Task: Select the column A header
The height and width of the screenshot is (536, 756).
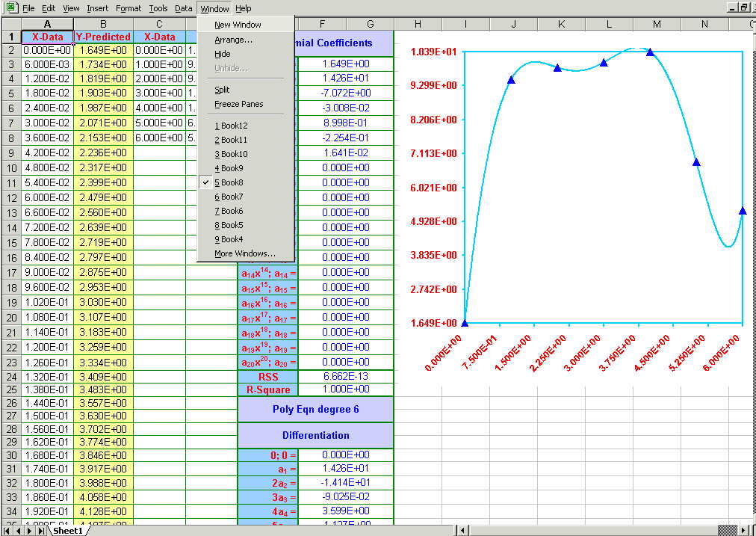Action: coord(47,24)
